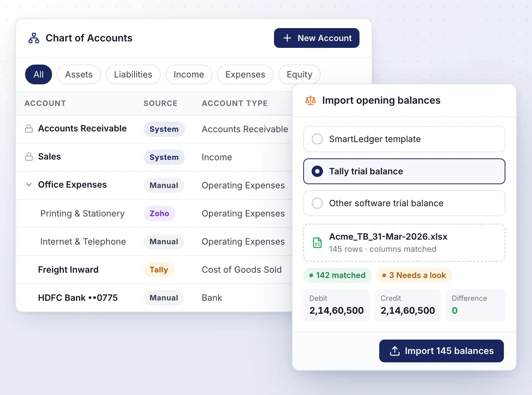The image size is (532, 395).
Task: Collapse the Office Expenses account group
Action: (x=29, y=185)
